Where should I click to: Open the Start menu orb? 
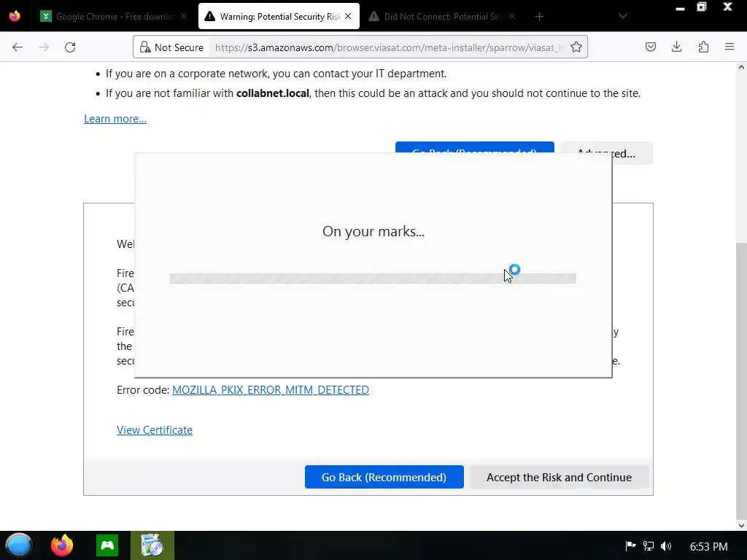(18, 545)
